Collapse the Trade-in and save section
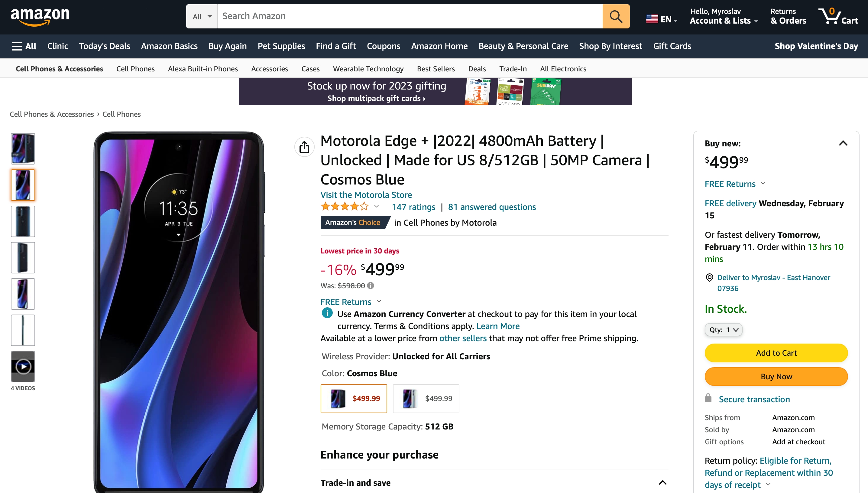The image size is (868, 493). point(663,482)
